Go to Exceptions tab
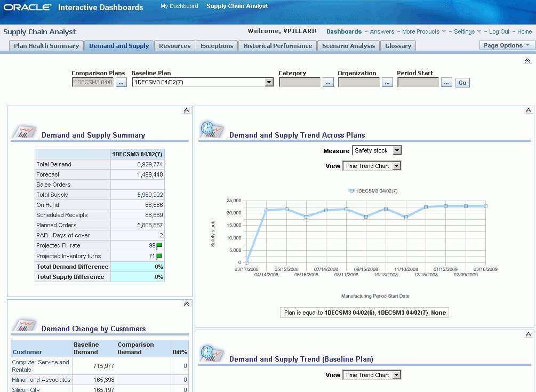The image size is (536, 392). [217, 46]
